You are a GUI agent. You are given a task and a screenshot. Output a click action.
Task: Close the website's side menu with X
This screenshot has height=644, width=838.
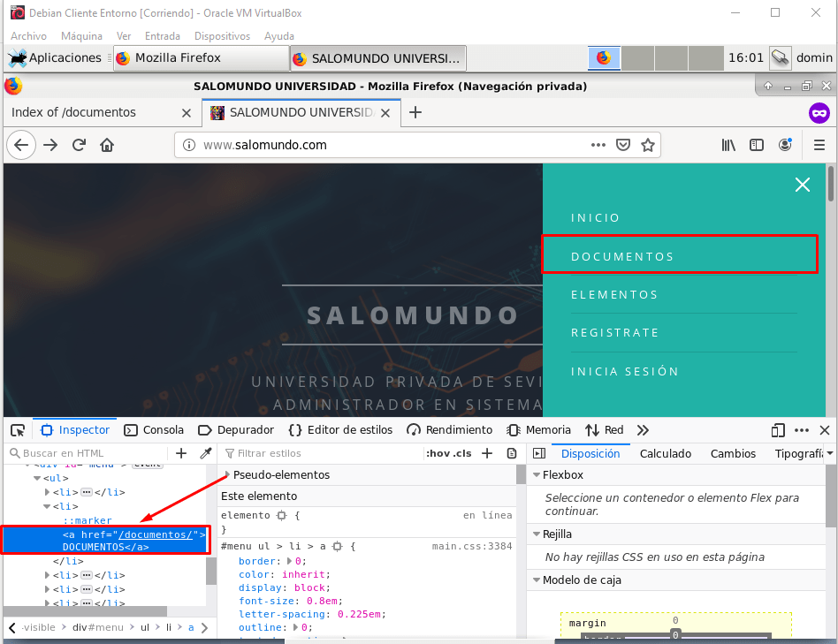(x=802, y=185)
